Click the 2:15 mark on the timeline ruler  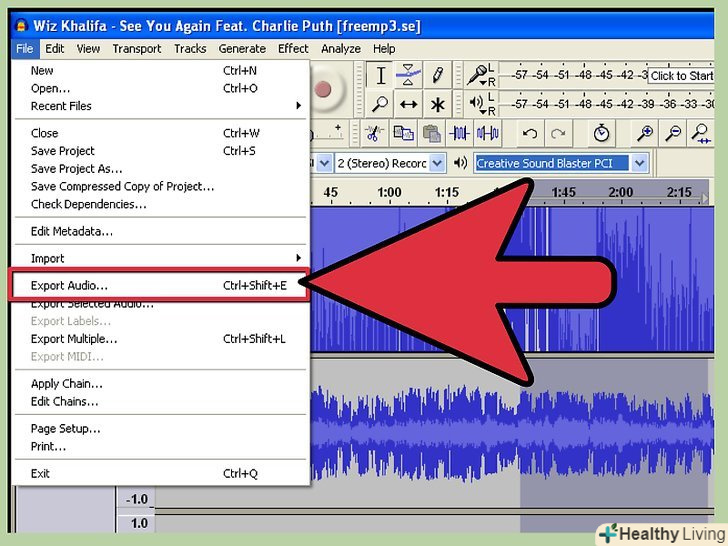pos(679,192)
